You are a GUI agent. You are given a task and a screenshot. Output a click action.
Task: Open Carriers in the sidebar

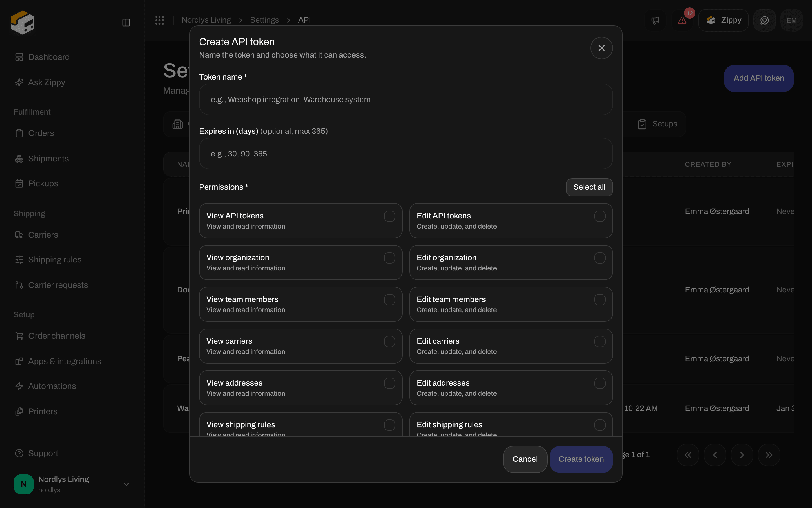[72, 235]
